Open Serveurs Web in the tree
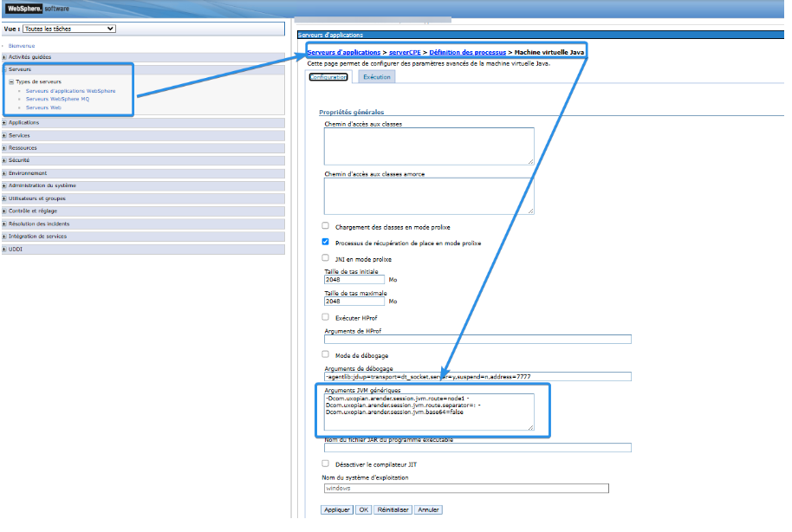Viewport: 792px width, 532px height. tap(43, 107)
